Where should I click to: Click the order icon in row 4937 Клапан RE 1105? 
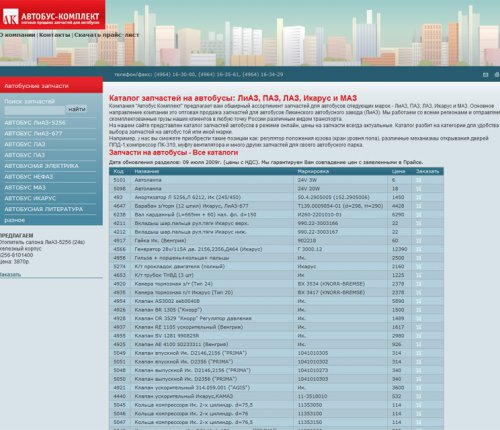[x=419, y=327]
